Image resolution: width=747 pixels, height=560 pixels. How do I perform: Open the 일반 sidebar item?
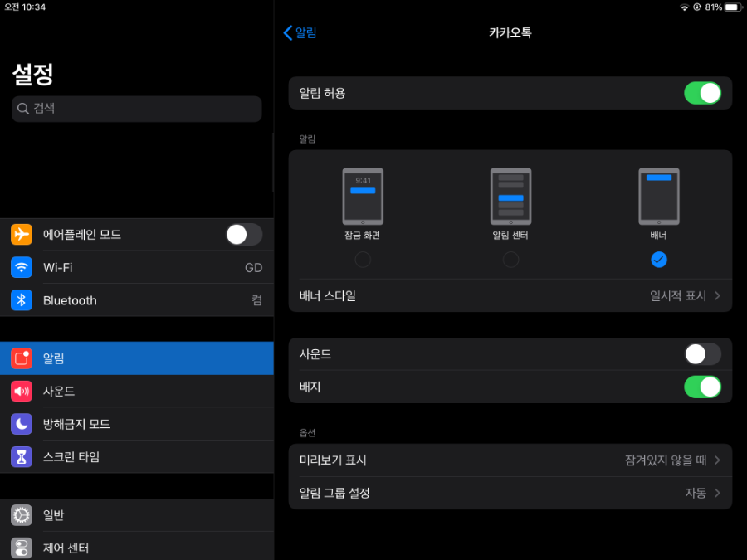tap(137, 514)
